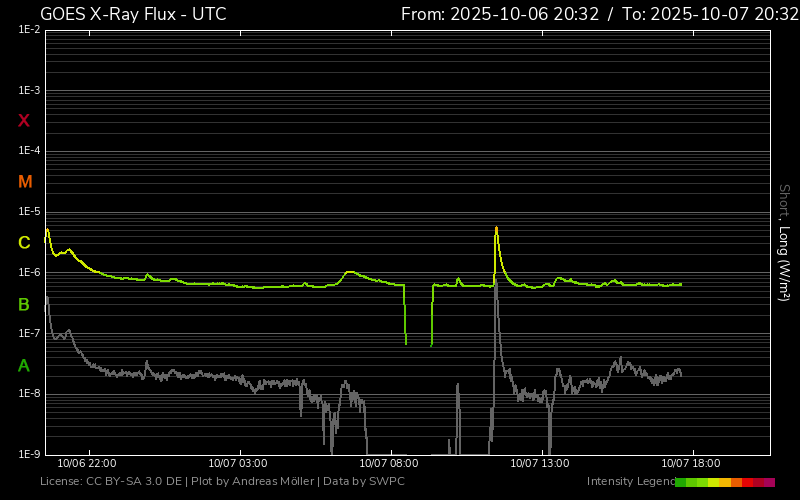The image size is (800, 500).
Task: Click the 'To: 2025-10-07 20:32' end date
Action: click(711, 14)
